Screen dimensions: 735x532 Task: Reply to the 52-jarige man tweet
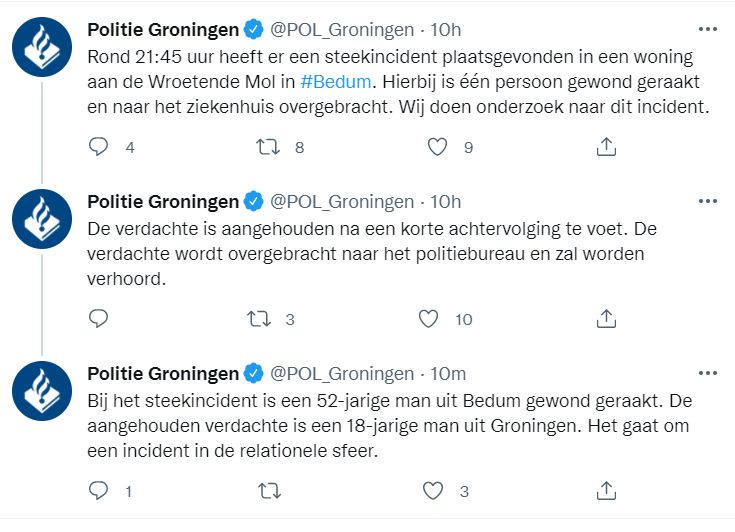[x=98, y=491]
